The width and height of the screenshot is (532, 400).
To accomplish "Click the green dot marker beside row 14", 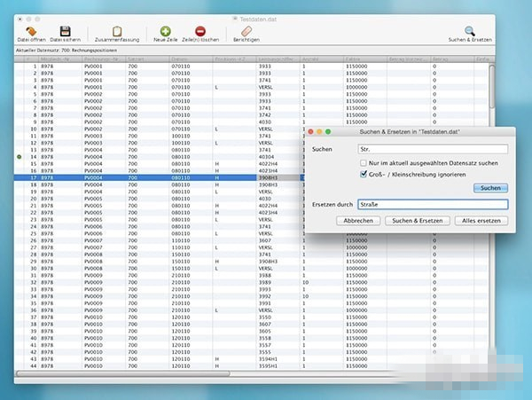I will click(19, 157).
